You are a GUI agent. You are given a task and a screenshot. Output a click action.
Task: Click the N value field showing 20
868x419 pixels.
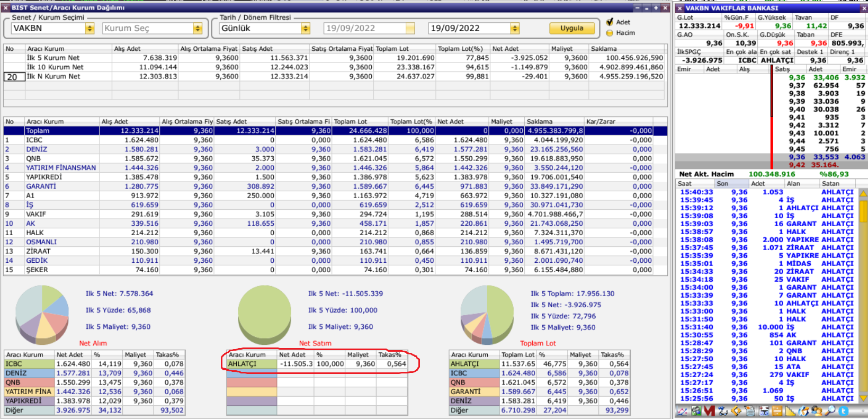coord(14,77)
